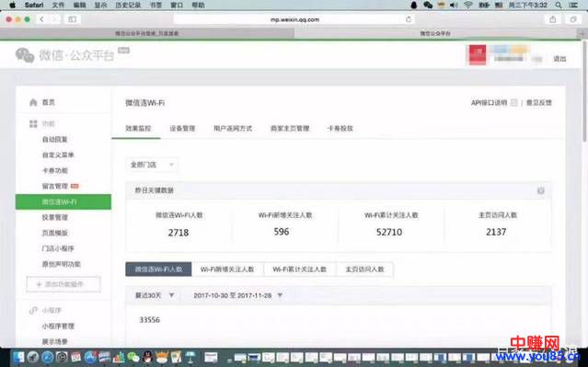Screen dimensions: 588x367
Task: Open 门店小程序 in the sidebar
Action: tap(58, 248)
